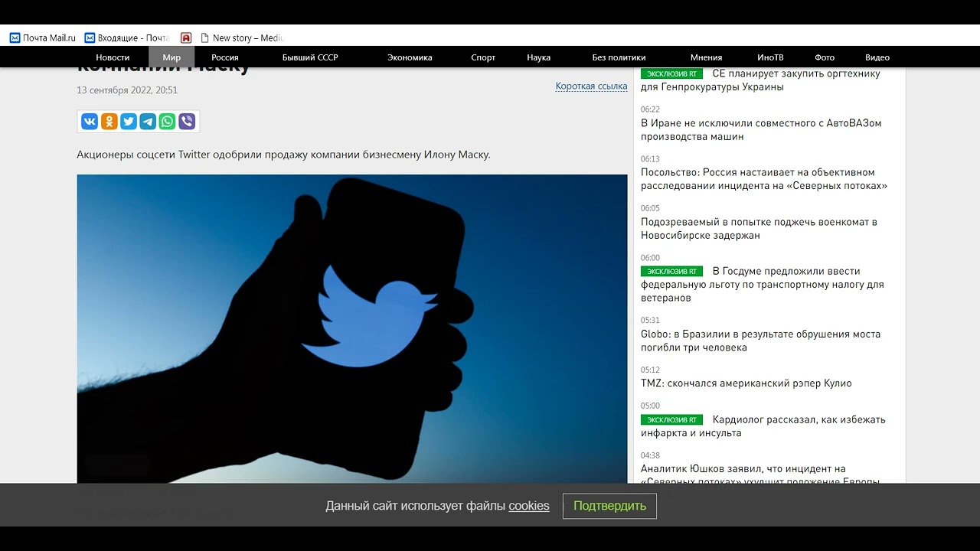
Task: Select the Мир section tab
Action: [171, 57]
